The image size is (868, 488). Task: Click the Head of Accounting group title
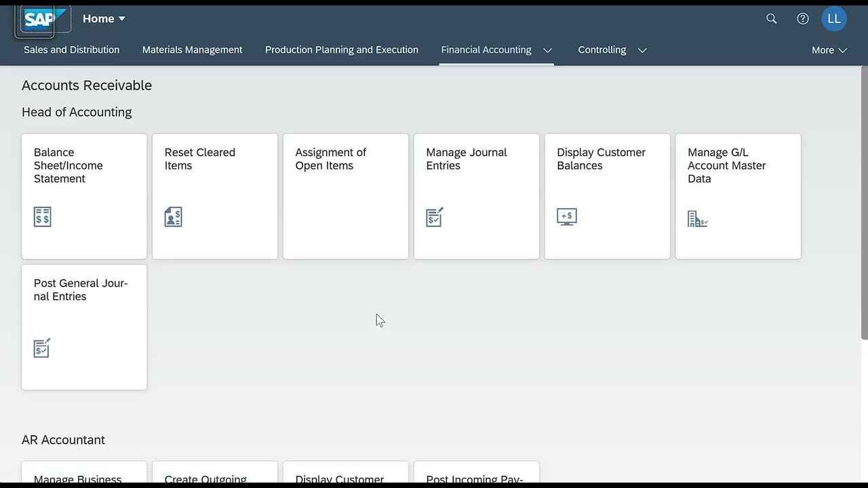[77, 112]
